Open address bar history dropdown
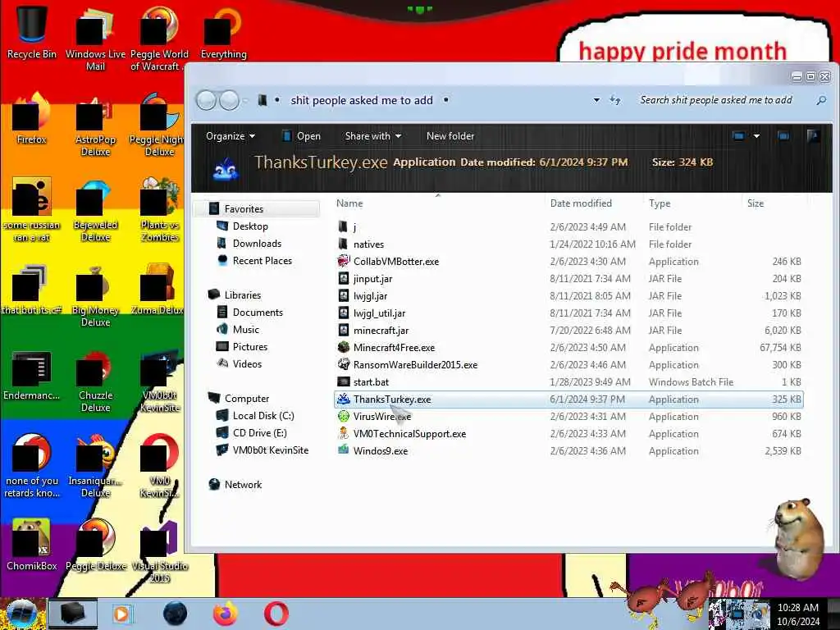Image resolution: width=840 pixels, height=630 pixels. pyautogui.click(x=596, y=100)
